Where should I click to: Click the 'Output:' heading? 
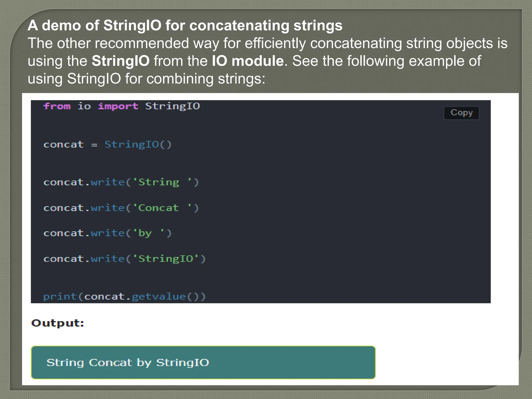coord(58,323)
